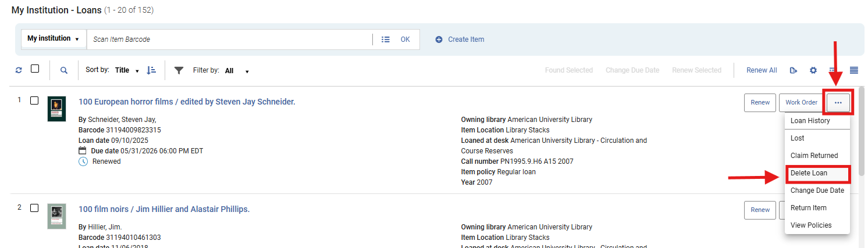868x248 pixels.
Task: Toggle the sort order direction icon
Action: (x=151, y=70)
